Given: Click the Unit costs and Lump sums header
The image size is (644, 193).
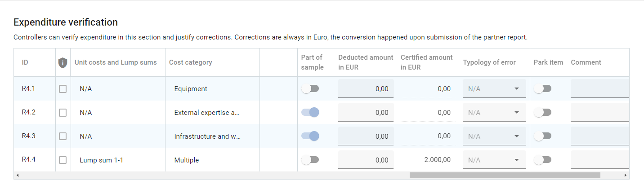Looking at the screenshot, I should (x=116, y=62).
